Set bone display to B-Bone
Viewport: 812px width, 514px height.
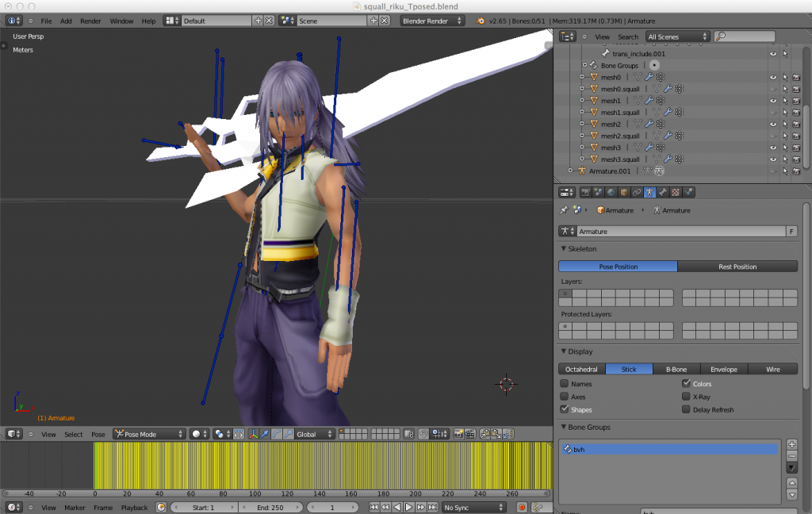[676, 369]
